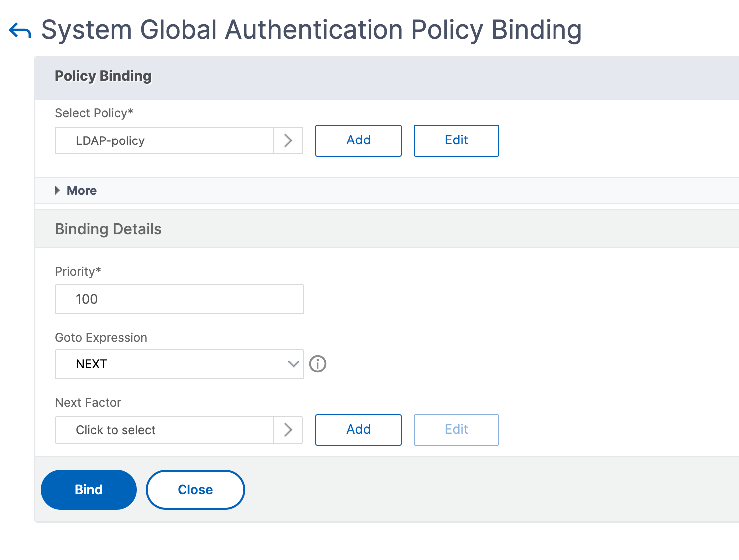View Goto Expression info tooltip icon
The image size is (739, 560).
pos(318,364)
